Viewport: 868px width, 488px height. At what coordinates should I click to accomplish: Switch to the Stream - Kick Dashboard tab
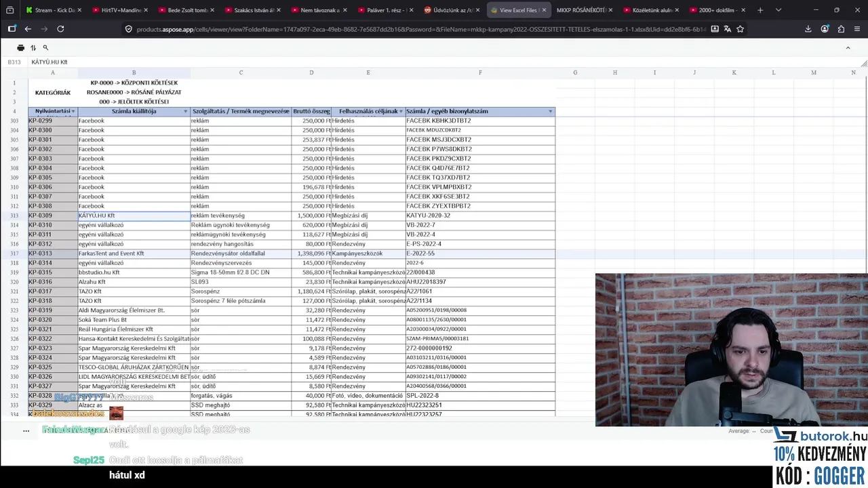54,10
